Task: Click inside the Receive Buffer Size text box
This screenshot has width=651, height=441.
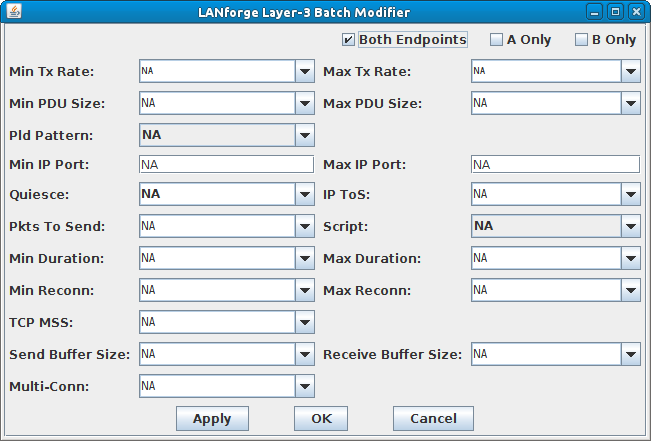Action: pos(546,354)
